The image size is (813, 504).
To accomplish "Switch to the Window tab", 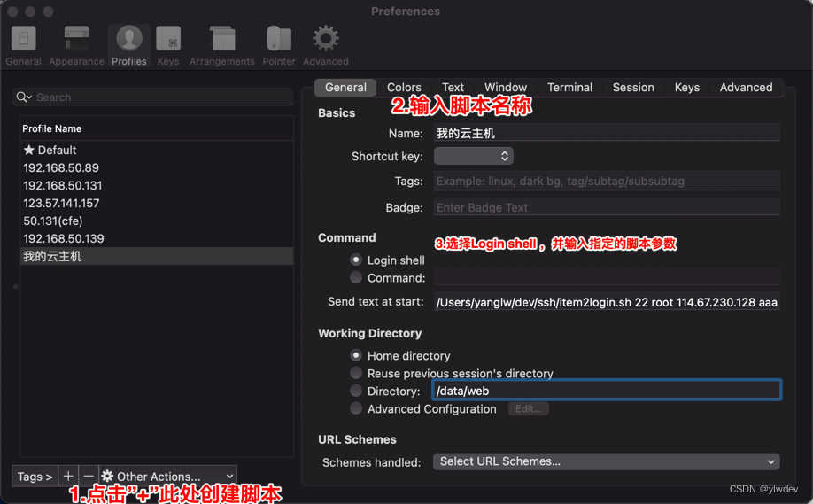I will (x=506, y=87).
